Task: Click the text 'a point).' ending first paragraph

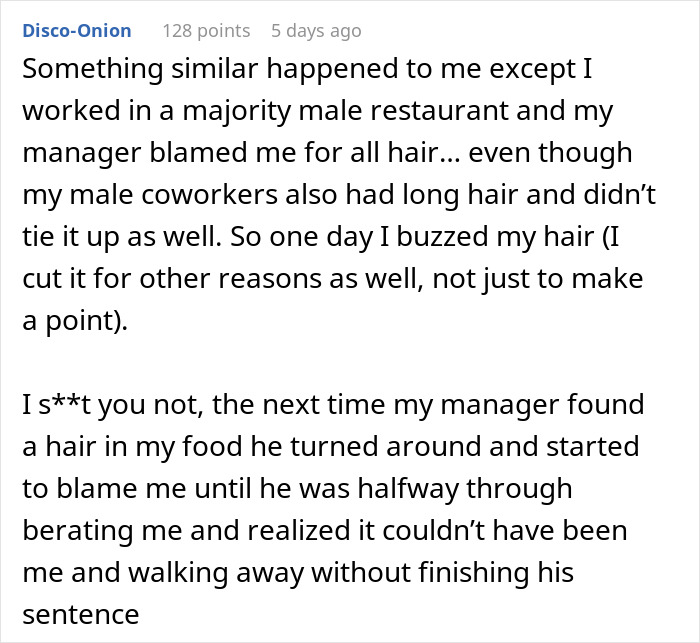Action: pyautogui.click(x=75, y=321)
